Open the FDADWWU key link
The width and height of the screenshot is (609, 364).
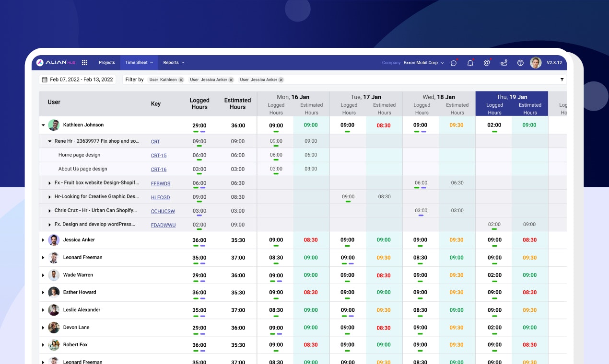(x=163, y=225)
